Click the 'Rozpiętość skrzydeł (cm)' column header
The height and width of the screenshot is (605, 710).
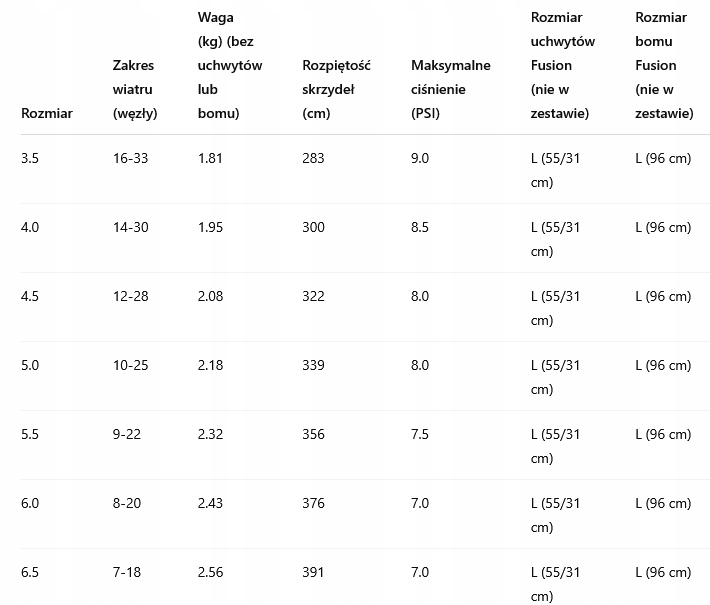[336, 89]
